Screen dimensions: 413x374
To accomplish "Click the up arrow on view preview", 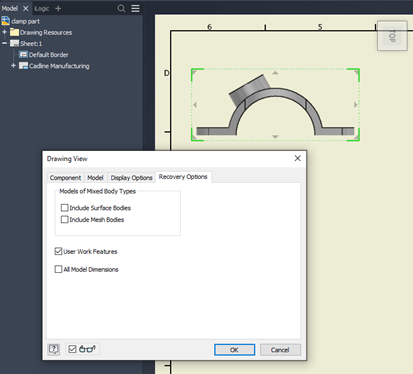I will coord(275,73).
